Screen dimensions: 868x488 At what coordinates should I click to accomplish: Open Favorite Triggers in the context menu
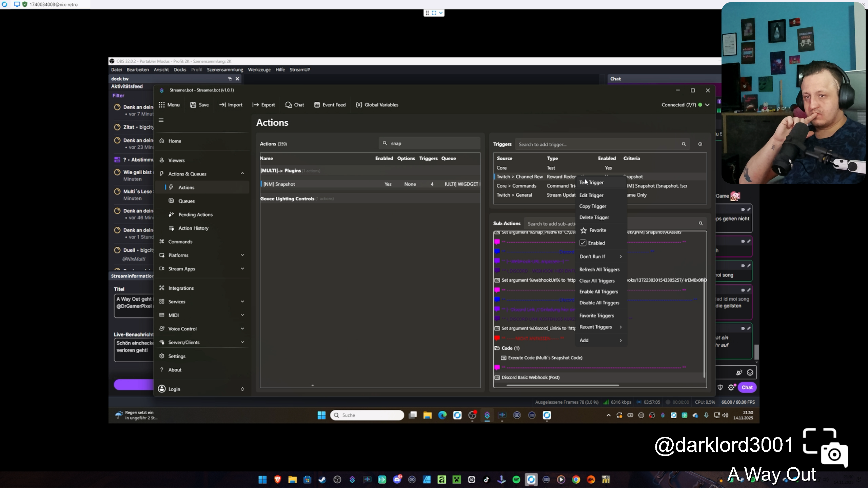(601, 316)
